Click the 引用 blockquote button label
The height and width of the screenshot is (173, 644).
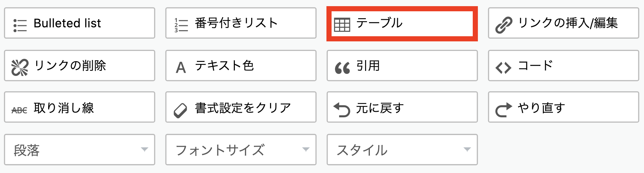[368, 66]
